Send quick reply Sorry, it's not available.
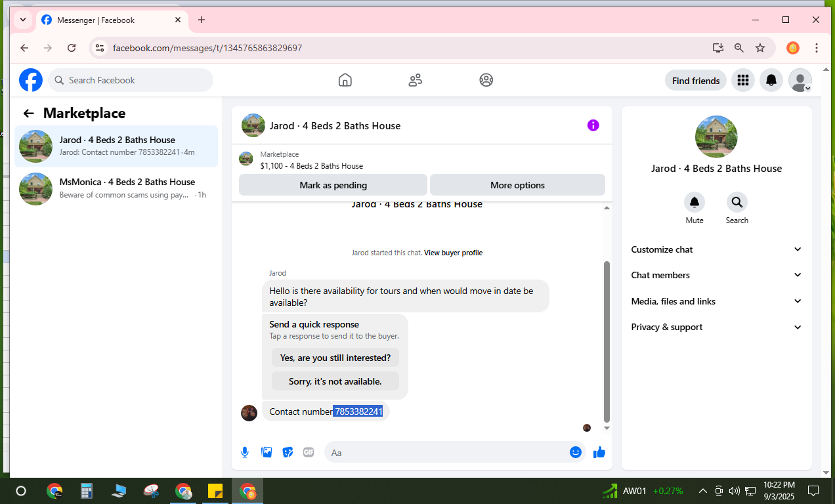This screenshot has width=835, height=504. point(335,381)
